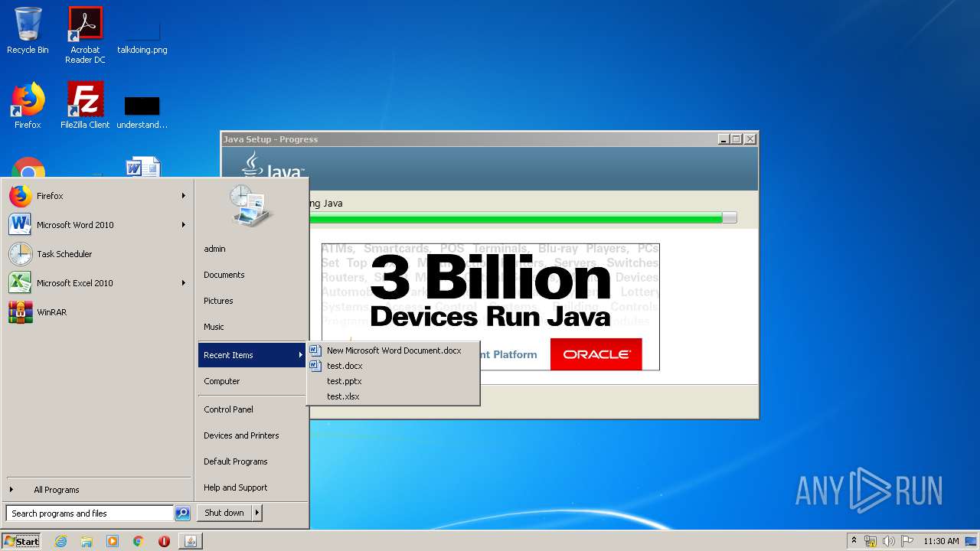
Task: Expand the Firefox jump list arrow
Action: pos(183,196)
